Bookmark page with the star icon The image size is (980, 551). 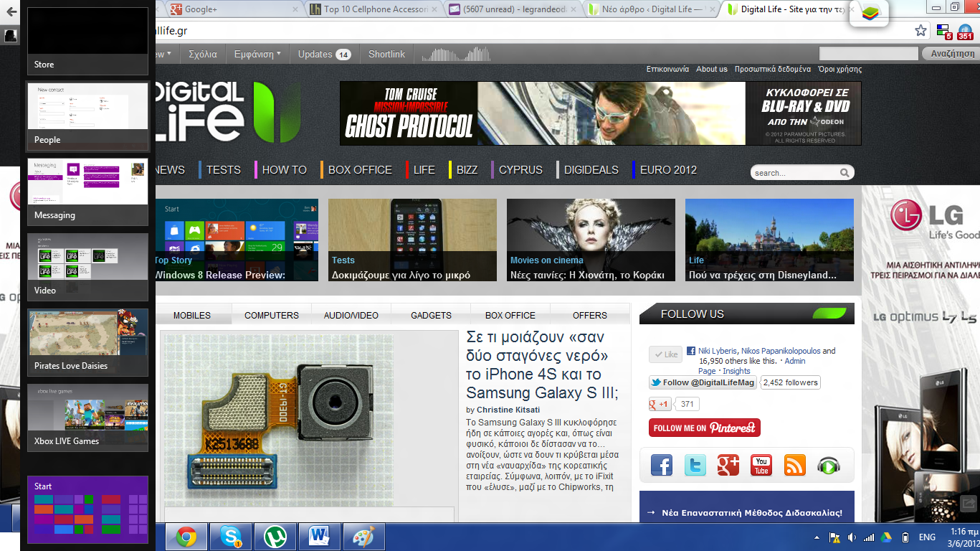pos(921,31)
